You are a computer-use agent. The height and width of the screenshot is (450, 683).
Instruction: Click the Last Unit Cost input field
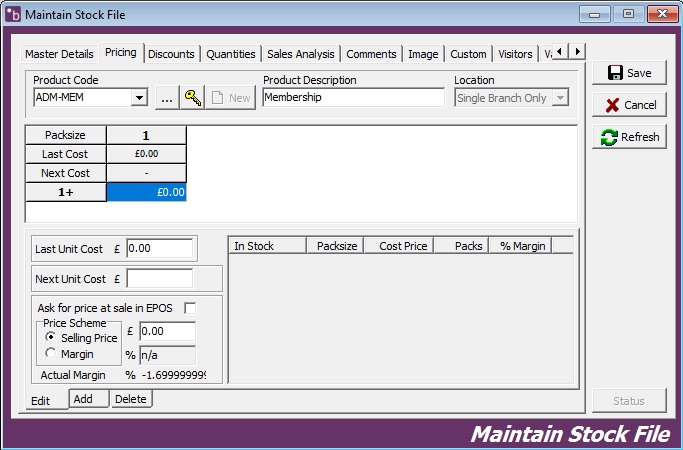pos(159,248)
